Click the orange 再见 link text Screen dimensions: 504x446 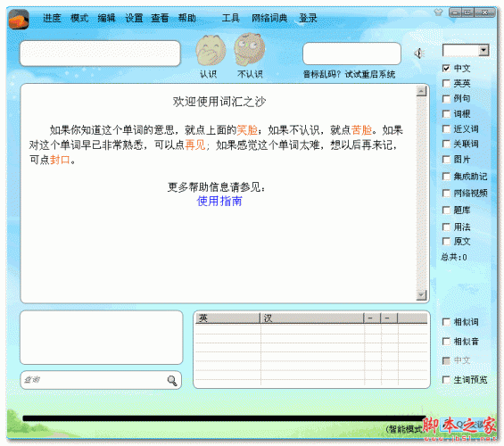(195, 145)
